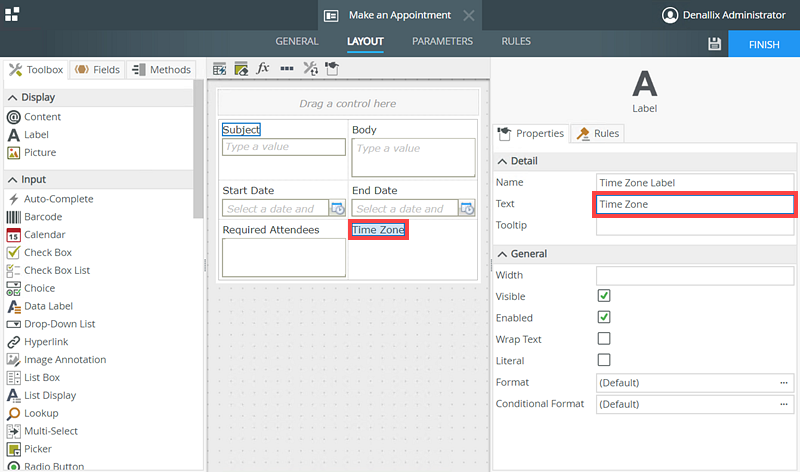Open the End Date calendar picker
The width and height of the screenshot is (800, 473).
point(467,209)
